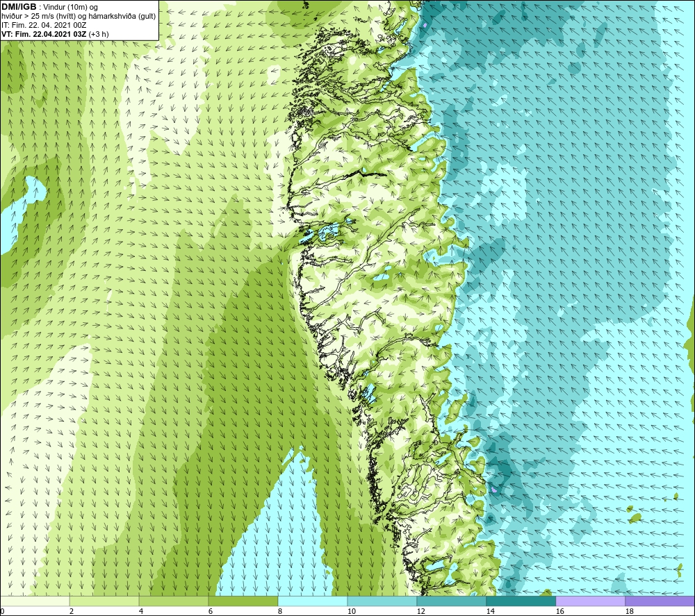Click the legend value 6
The image size is (695, 616).
tap(211, 612)
